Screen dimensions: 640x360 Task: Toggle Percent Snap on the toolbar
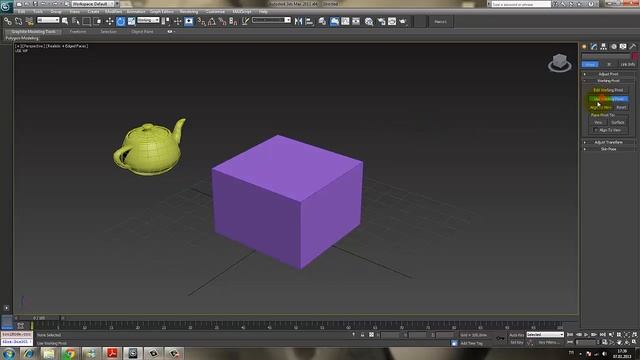coord(222,21)
